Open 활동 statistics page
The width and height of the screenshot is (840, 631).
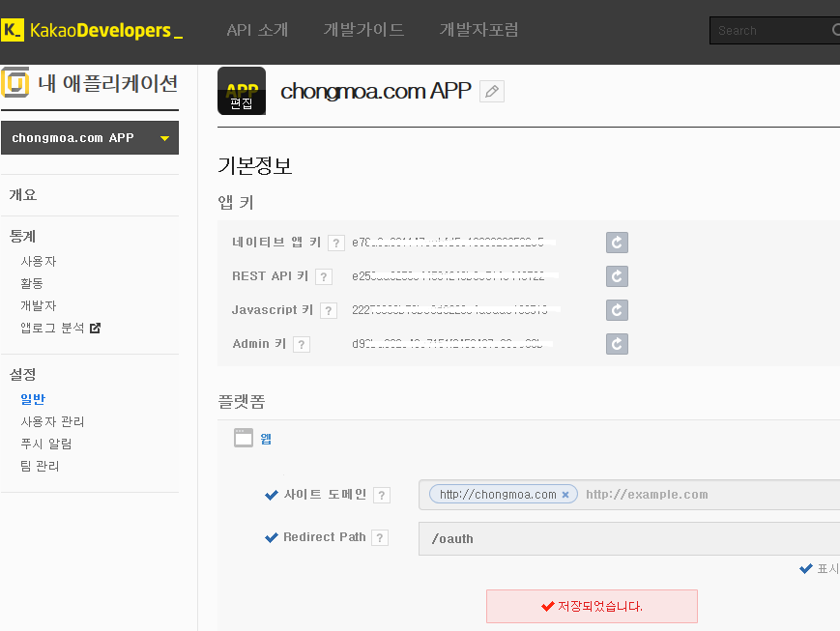click(x=32, y=283)
